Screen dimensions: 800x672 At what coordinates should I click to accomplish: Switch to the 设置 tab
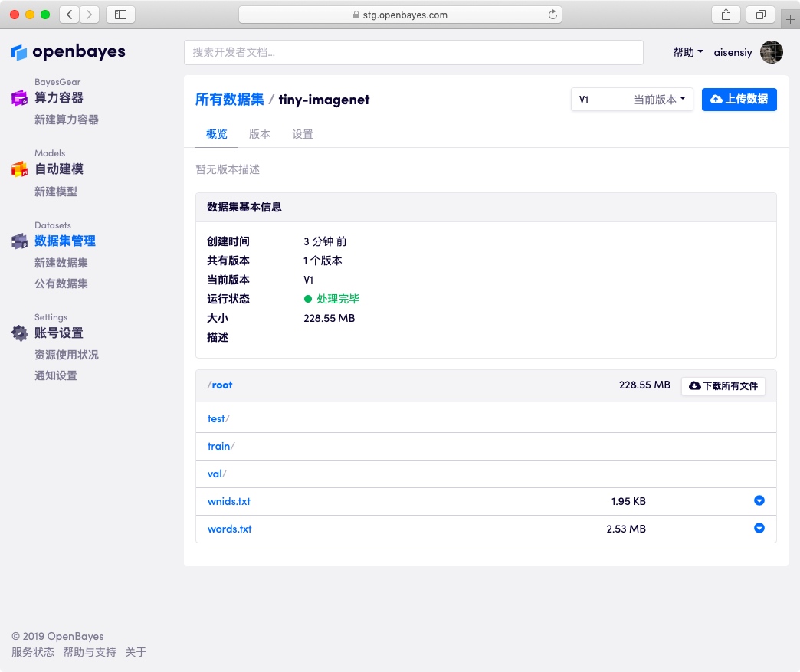[302, 134]
